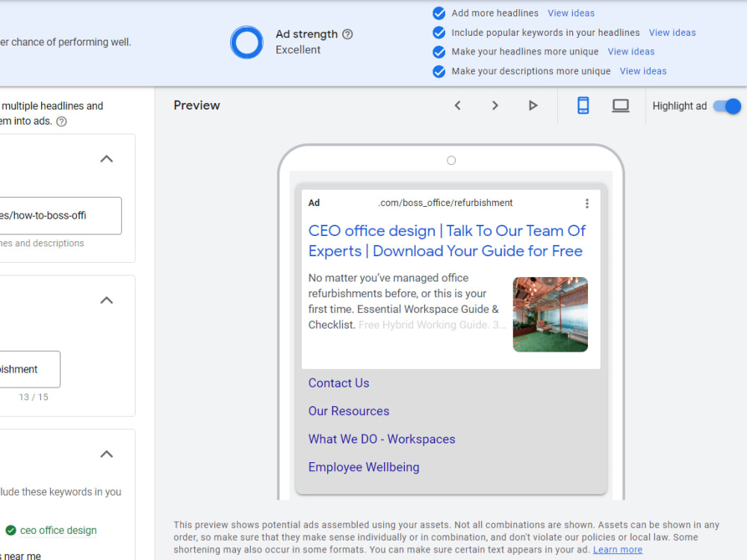Click the Preview heading
Image resolution: width=747 pixels, height=560 pixels.
pyautogui.click(x=196, y=105)
